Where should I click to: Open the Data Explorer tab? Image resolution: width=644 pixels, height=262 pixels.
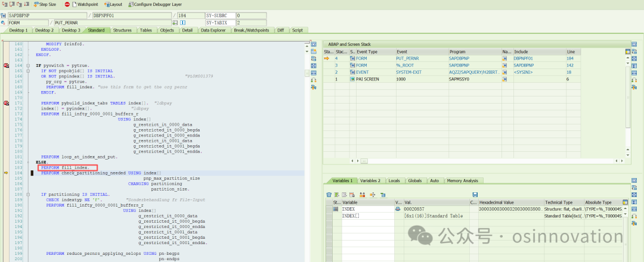[x=213, y=30]
